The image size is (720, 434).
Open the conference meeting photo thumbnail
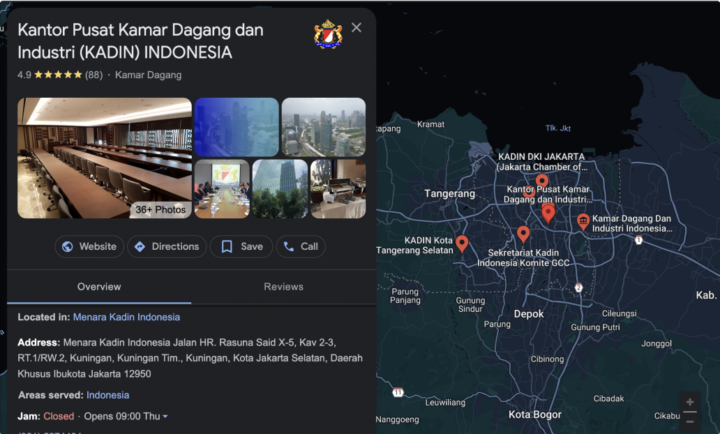[222, 189]
